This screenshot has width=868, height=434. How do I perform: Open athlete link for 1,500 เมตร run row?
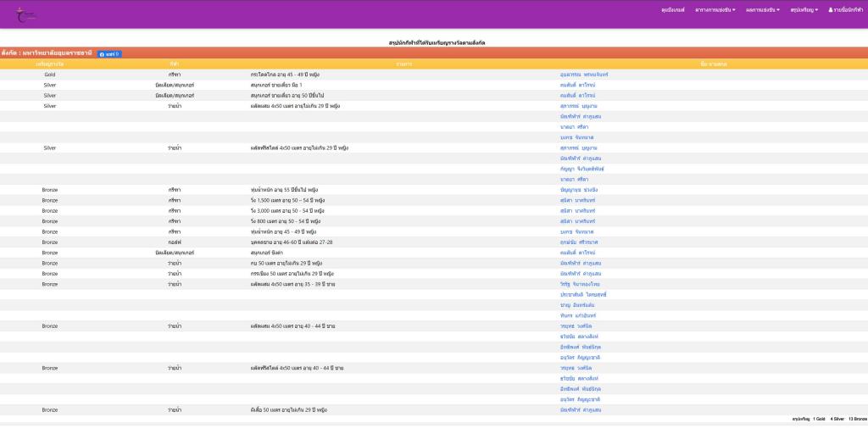tap(577, 200)
